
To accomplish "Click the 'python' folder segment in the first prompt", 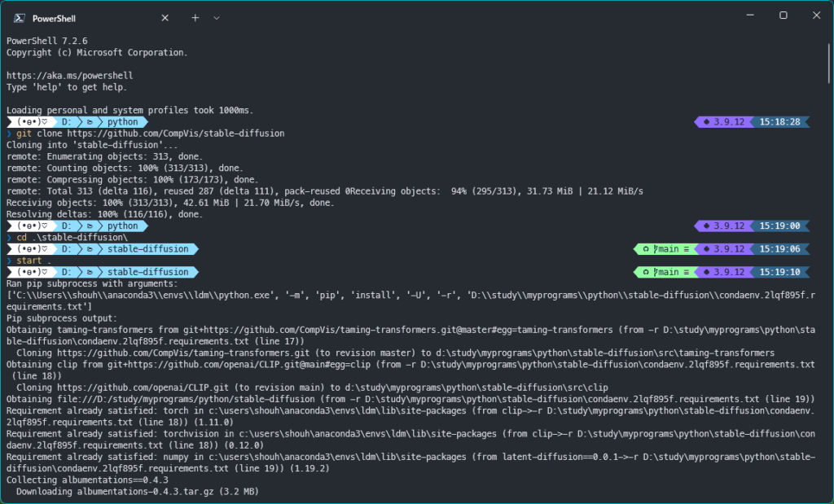I will (x=123, y=122).
